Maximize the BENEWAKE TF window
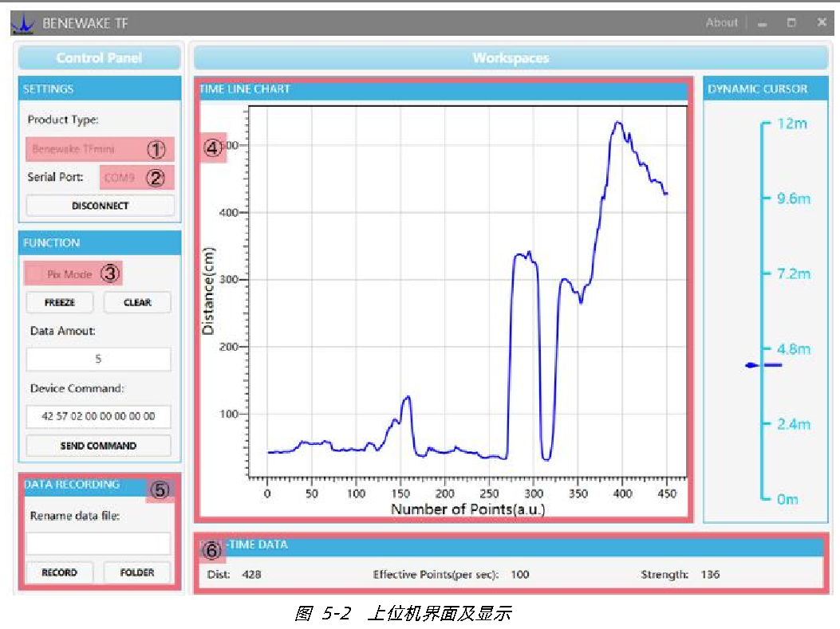 pyautogui.click(x=791, y=22)
